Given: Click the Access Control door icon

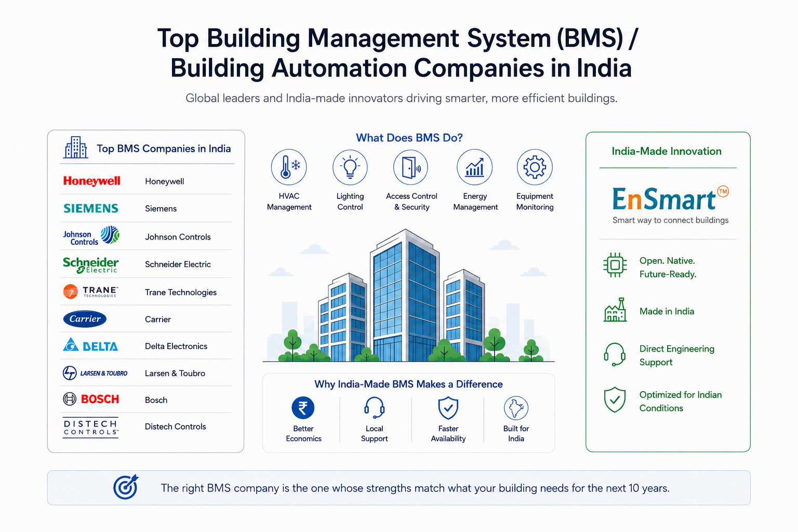Looking at the screenshot, I should pyautogui.click(x=410, y=167).
